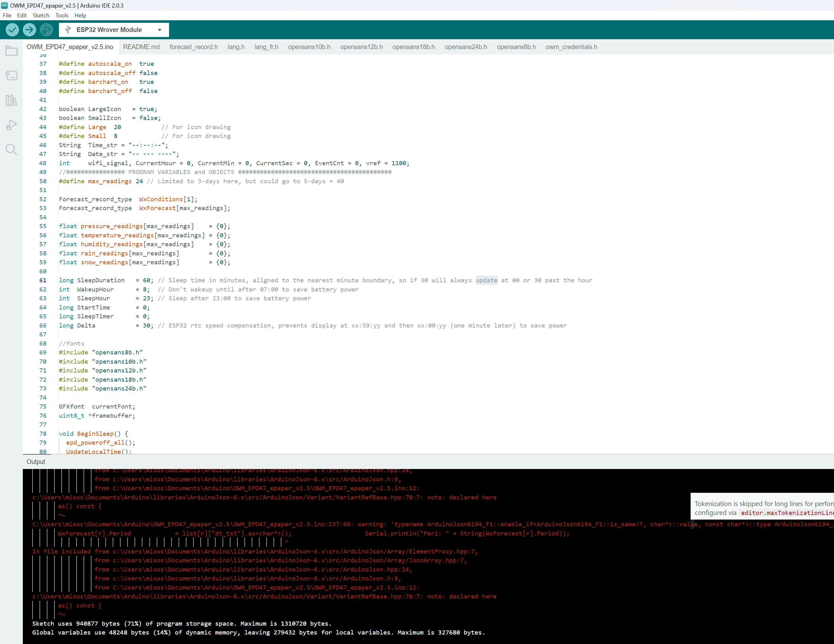Switch to the lang_fr.h tab

266,47
